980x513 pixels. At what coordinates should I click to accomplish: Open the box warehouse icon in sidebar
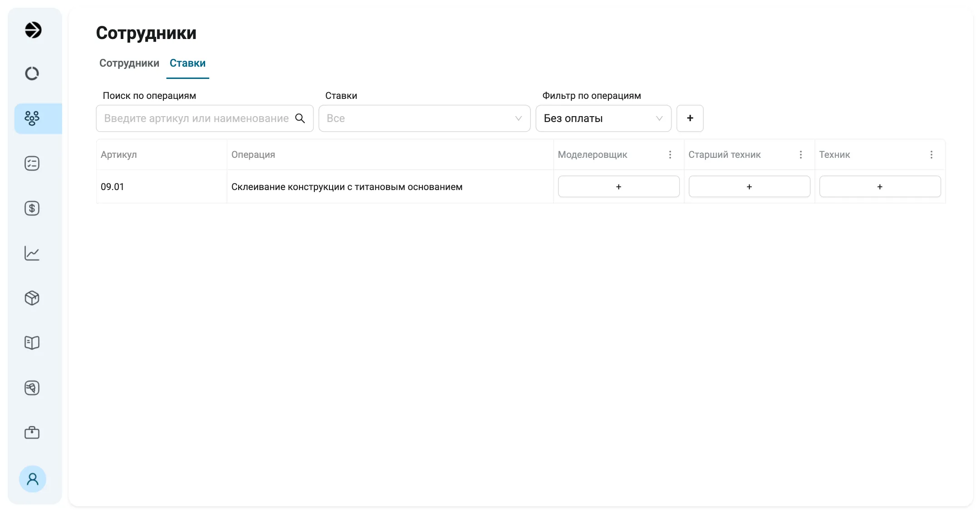[x=32, y=298]
